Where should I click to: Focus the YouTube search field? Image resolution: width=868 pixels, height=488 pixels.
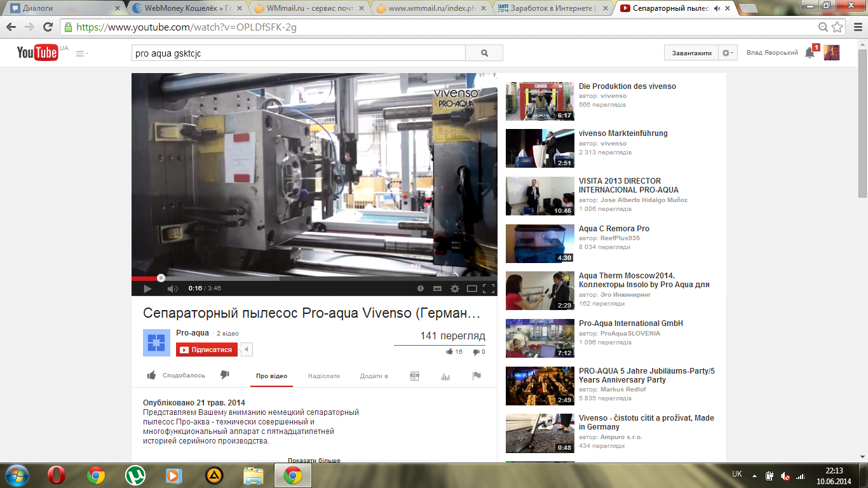298,53
